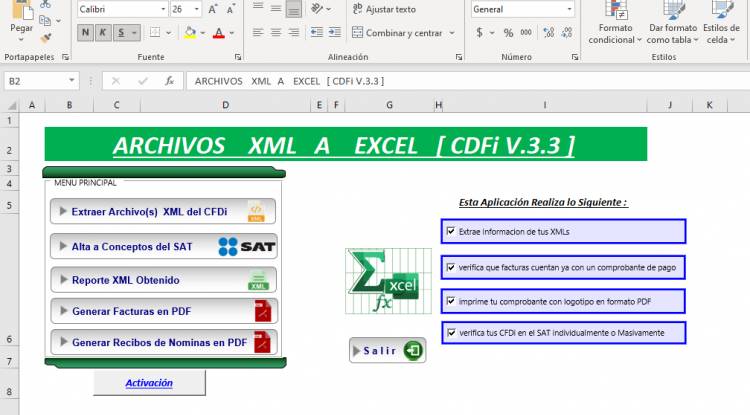Viewport: 750px width, 415px height.
Task: Increase the indent
Action: (x=335, y=33)
